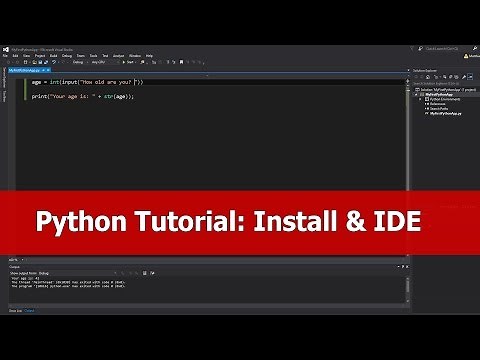
Task: Toggle word wrap icon in Output panel
Action: tap(152, 273)
